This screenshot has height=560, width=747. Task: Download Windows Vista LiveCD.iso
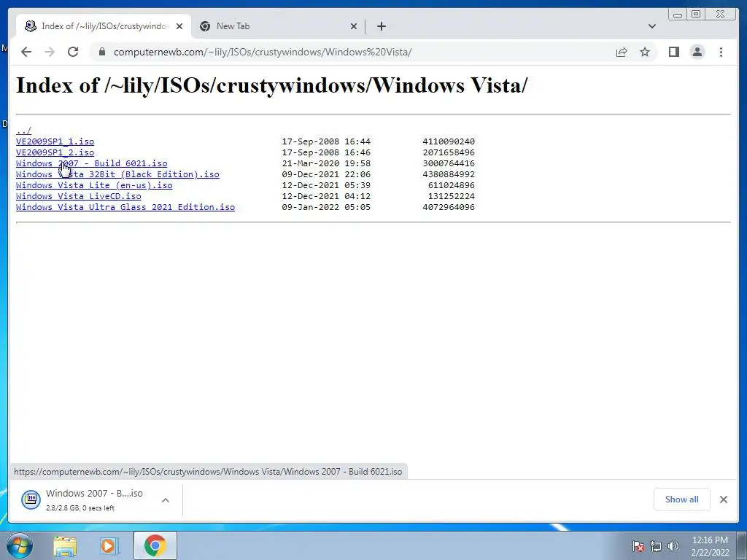(x=79, y=196)
